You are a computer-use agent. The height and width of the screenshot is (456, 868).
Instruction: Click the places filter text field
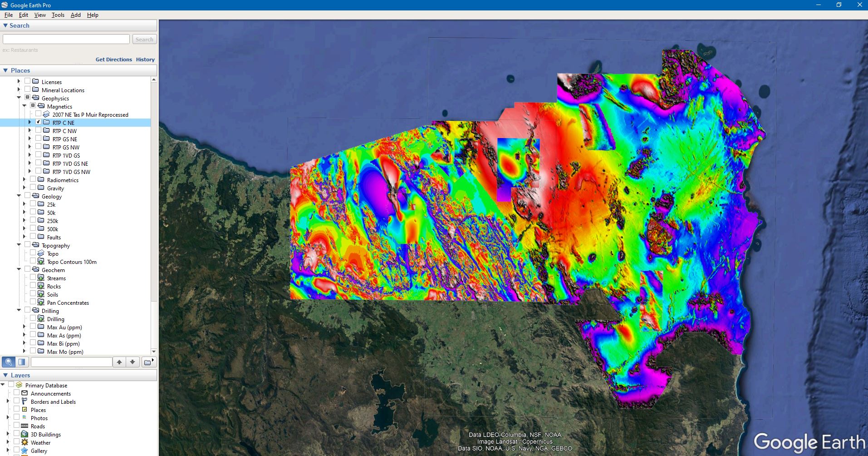coord(71,362)
